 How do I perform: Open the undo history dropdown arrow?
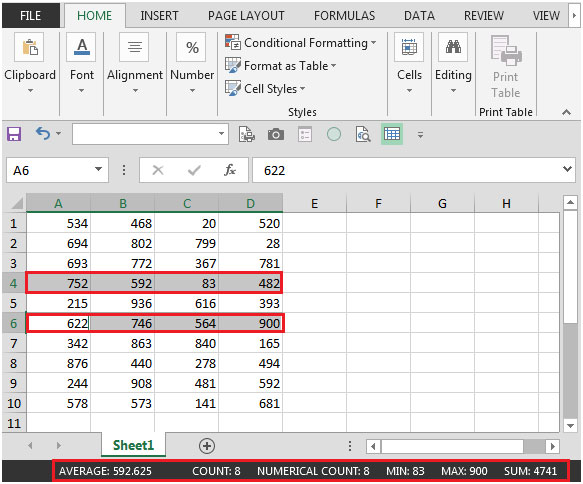click(58, 133)
